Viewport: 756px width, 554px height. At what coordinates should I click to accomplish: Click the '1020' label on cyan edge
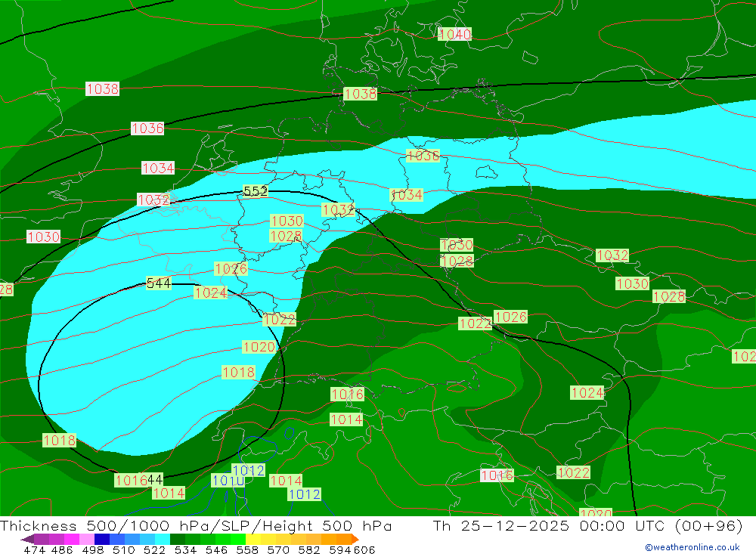[259, 347]
